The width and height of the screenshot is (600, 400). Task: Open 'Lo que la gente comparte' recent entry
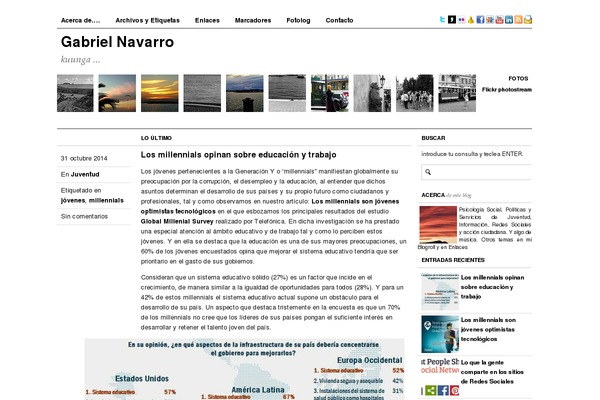pos(492,372)
